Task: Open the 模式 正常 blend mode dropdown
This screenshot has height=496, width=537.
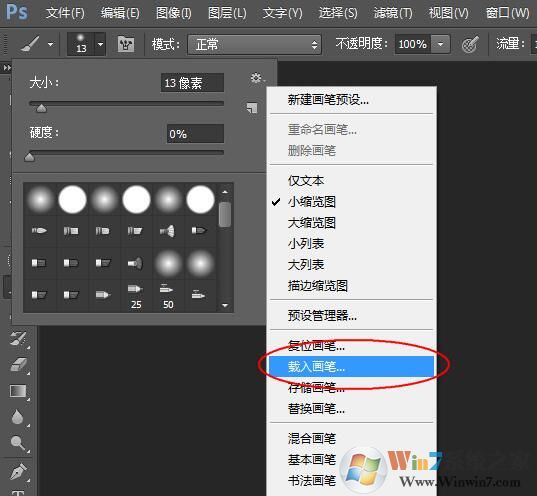Action: click(254, 44)
